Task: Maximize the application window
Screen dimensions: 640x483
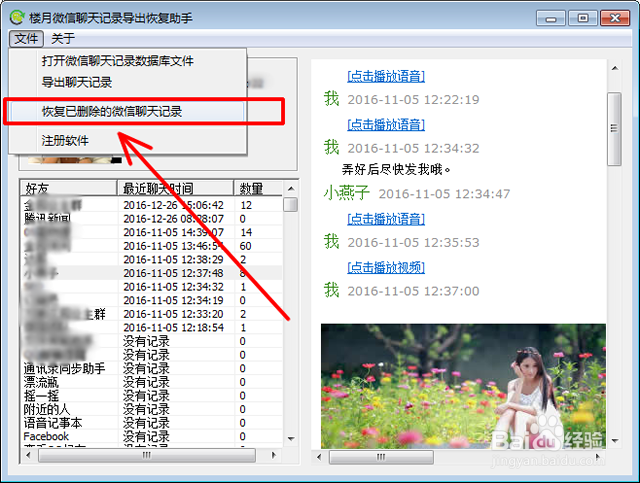Action: tap(583, 18)
